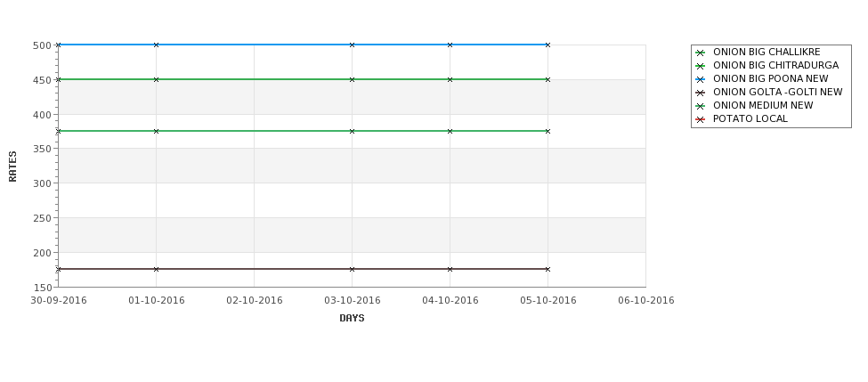The width and height of the screenshot is (868, 382).
Task: Click the ONION BIG CHITRADURGA legend marker
Action: click(701, 66)
